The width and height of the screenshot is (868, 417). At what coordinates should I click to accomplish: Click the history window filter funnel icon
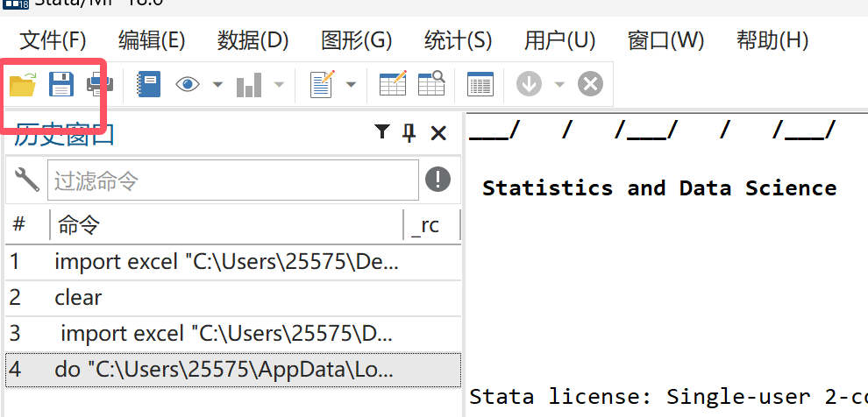382,131
